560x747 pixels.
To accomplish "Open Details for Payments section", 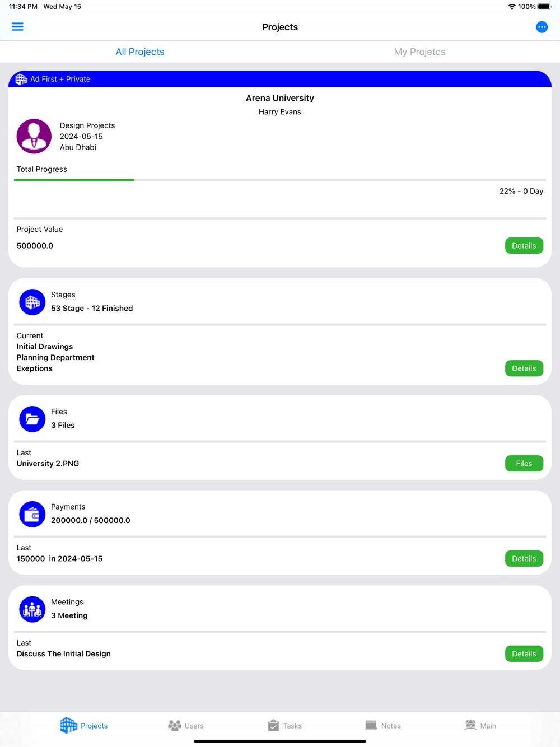I will [x=524, y=559].
